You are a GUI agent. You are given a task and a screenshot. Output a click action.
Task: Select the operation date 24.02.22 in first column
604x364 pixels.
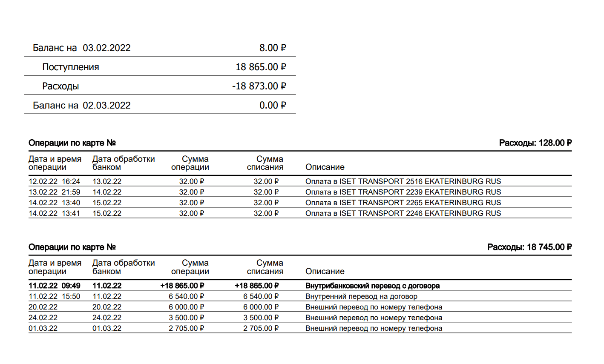pyautogui.click(x=43, y=318)
